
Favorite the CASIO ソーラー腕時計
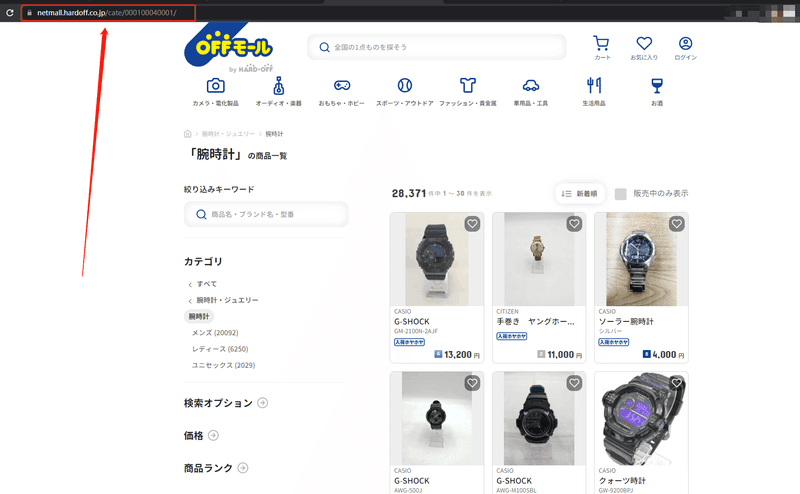[677, 224]
